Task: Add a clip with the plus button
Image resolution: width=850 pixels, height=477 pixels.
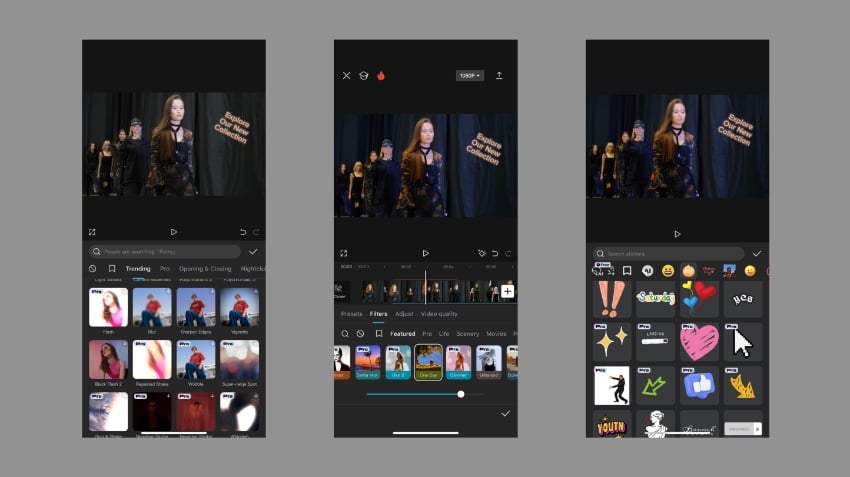Action: pyautogui.click(x=507, y=291)
